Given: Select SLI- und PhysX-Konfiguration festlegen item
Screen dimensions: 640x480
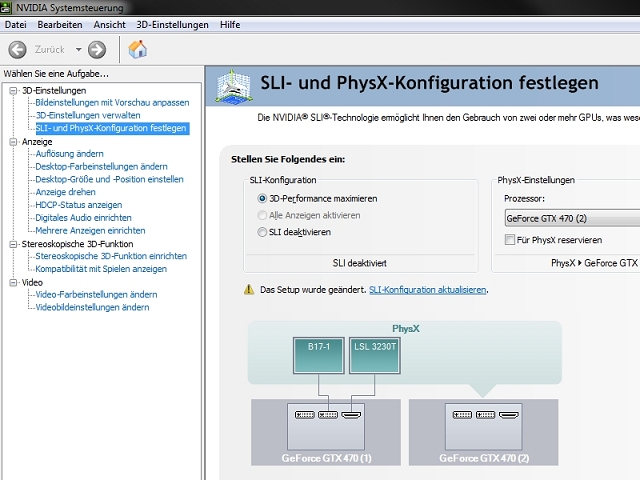Looking at the screenshot, I should (x=112, y=128).
